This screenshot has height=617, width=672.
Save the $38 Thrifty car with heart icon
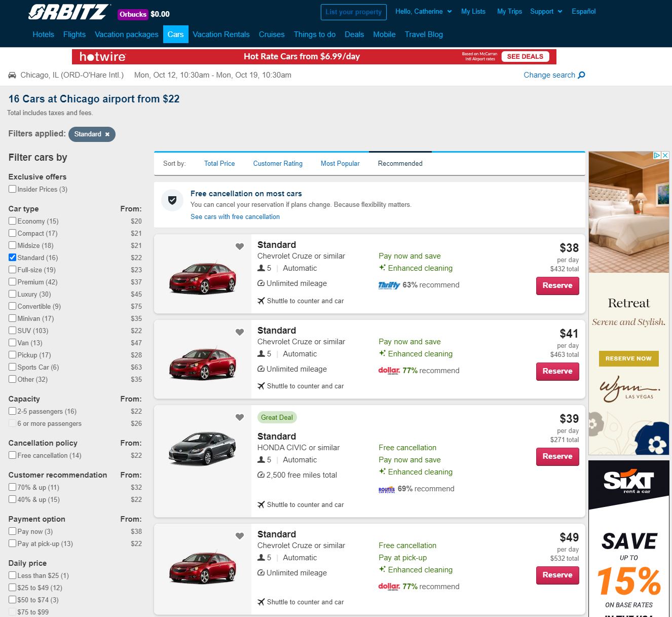pos(240,246)
